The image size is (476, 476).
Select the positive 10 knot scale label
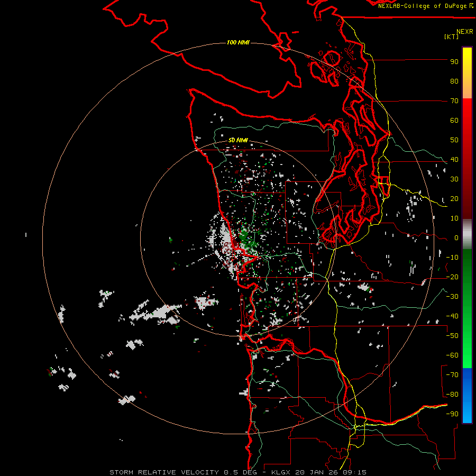454,218
